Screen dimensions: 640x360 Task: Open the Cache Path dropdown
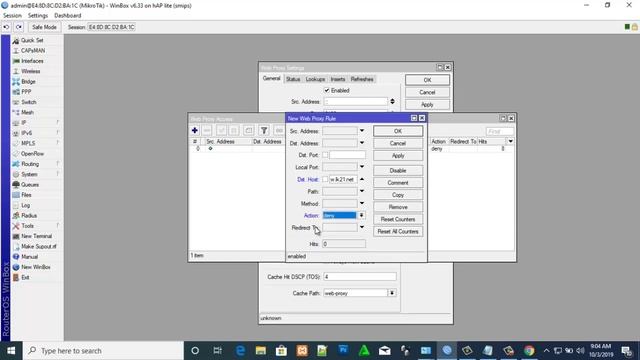[x=392, y=293]
